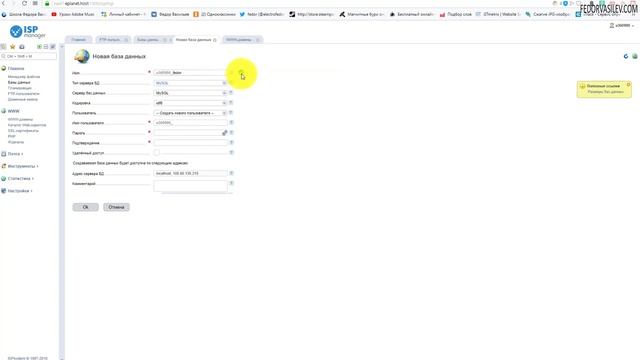The height and width of the screenshot is (360, 640).
Task: Open WWW-домены in sidebar
Action: pyautogui.click(x=20, y=120)
